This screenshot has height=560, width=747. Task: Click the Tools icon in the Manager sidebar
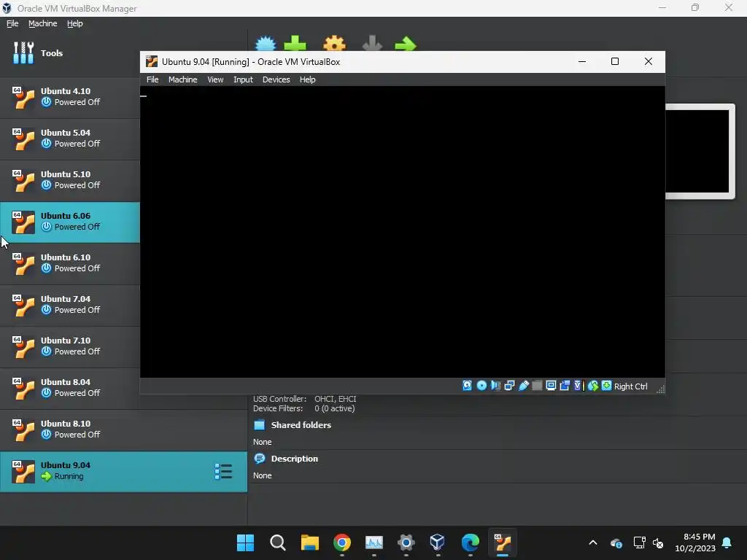(x=23, y=52)
